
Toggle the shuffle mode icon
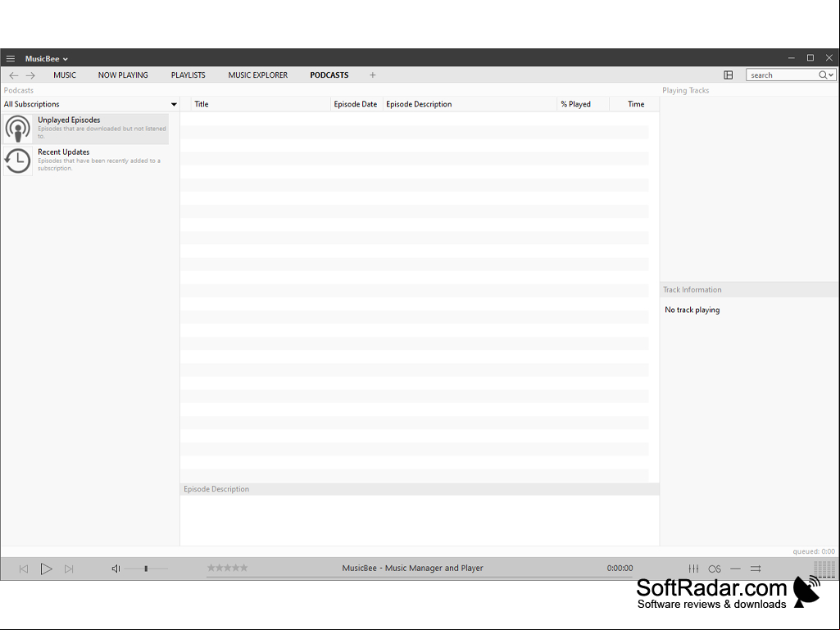click(x=756, y=569)
